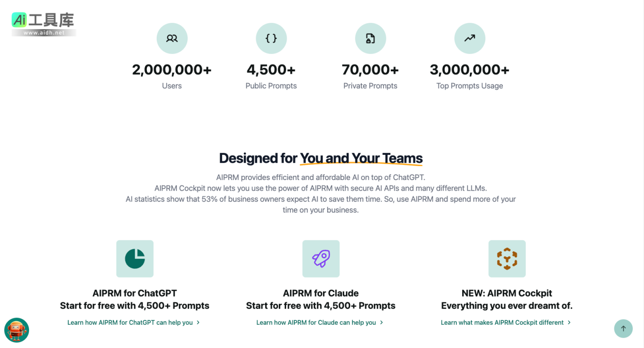
Task: Click the Public Prompts curly braces icon
Action: click(x=271, y=38)
